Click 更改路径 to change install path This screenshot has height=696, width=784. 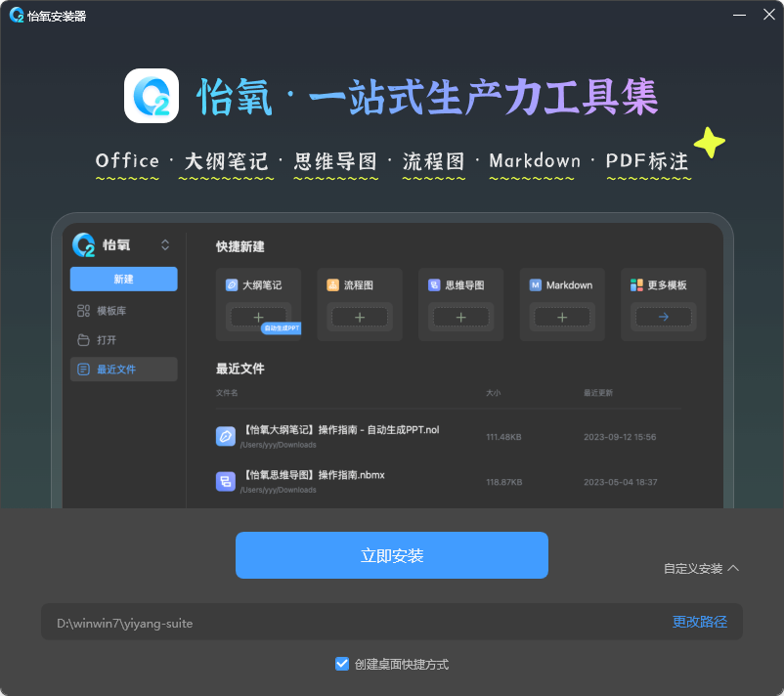[699, 622]
